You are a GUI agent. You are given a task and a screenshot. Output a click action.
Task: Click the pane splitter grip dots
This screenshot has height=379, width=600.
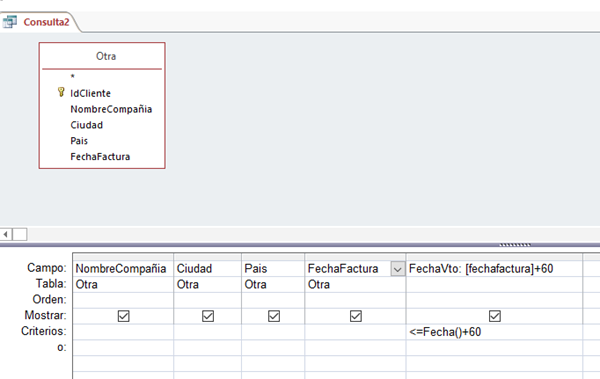(515, 245)
